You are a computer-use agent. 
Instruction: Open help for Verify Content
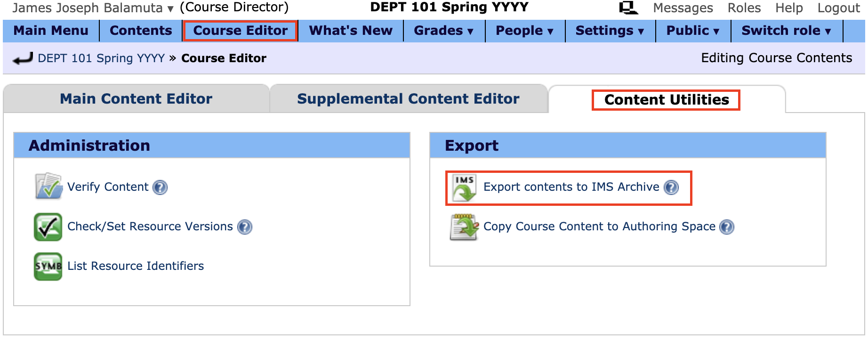160,187
